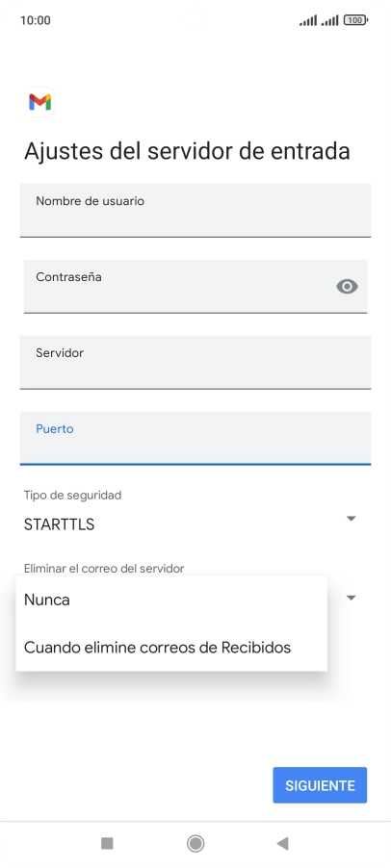
Task: Expand the Tipo de seguridad dropdown arrow
Action: click(x=351, y=518)
